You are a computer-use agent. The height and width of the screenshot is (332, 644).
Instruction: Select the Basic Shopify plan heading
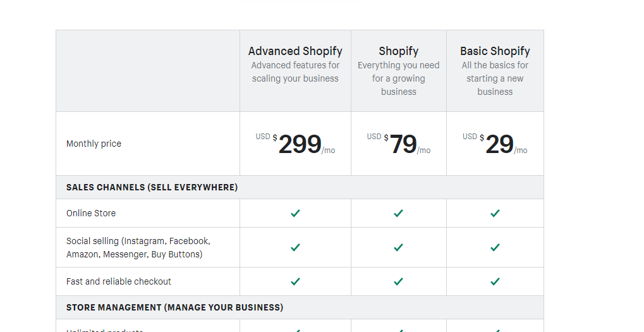495,51
